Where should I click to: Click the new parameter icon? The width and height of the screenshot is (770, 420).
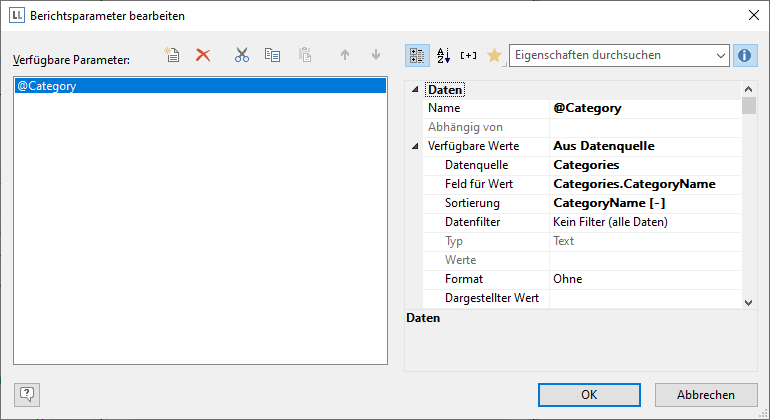[x=173, y=56]
